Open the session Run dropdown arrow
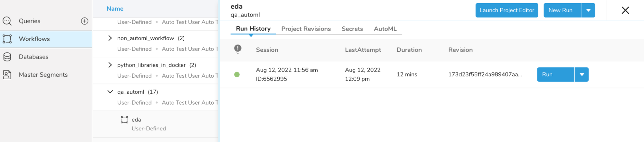This screenshot has width=644, height=142. tap(582, 75)
